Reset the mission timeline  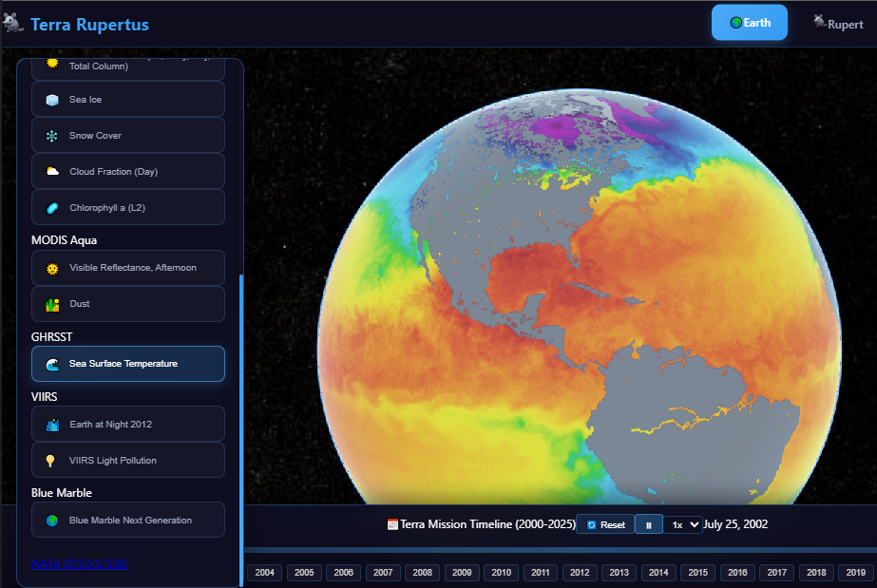tap(605, 525)
